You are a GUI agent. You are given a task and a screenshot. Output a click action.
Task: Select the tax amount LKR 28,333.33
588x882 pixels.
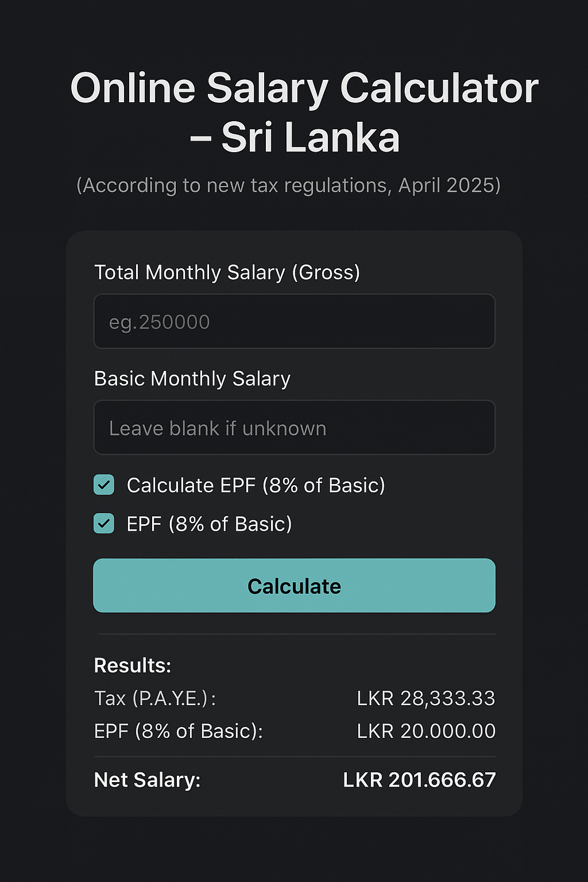tap(425, 698)
